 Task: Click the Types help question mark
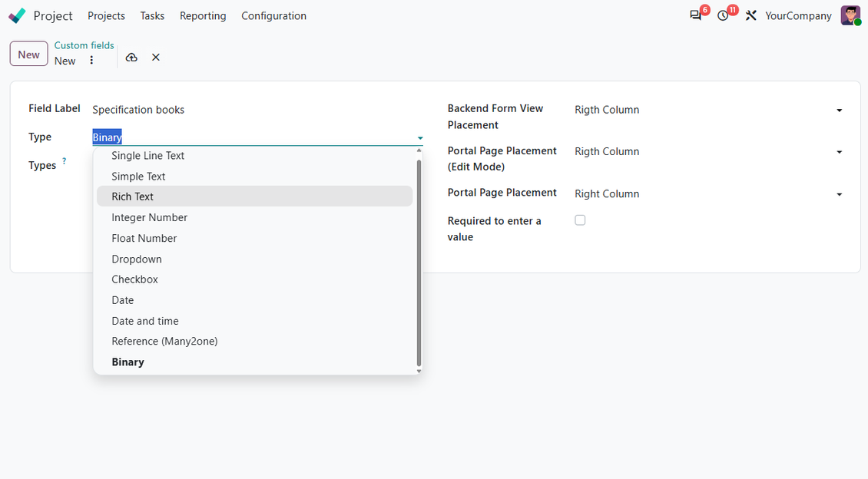pos(65,161)
